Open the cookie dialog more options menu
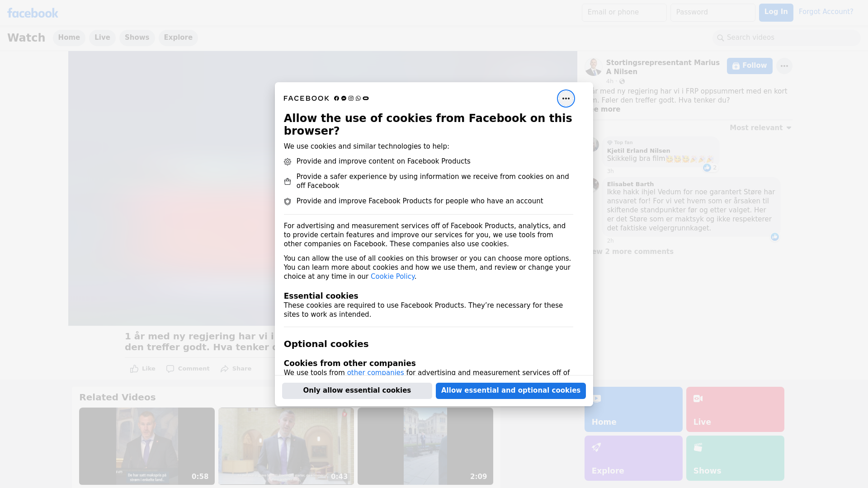This screenshot has width=868, height=488. tap(566, 99)
